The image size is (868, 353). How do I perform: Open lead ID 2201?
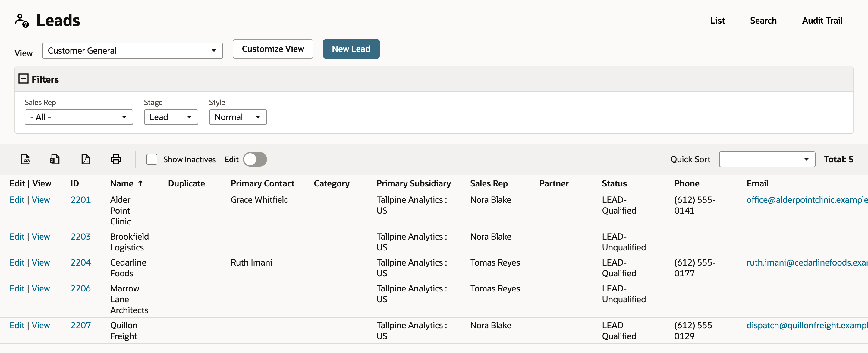pos(80,200)
